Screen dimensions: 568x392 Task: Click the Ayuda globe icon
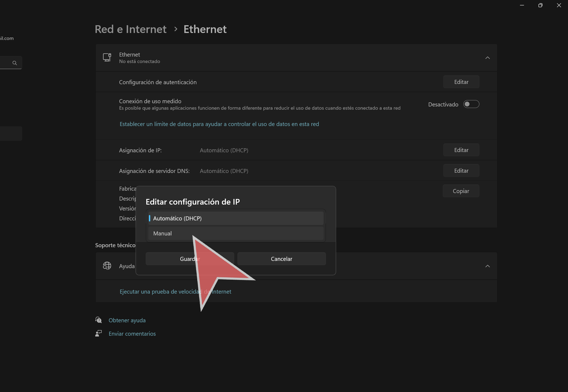[107, 266]
